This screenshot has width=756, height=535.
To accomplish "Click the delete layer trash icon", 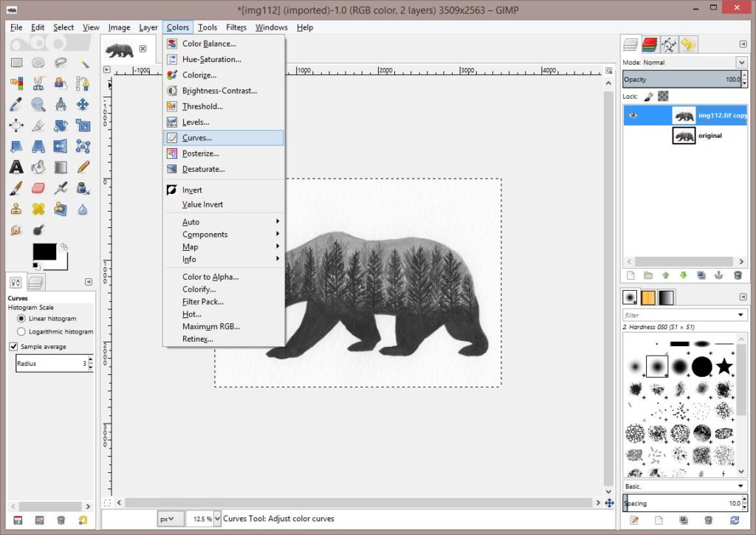I will pos(738,275).
